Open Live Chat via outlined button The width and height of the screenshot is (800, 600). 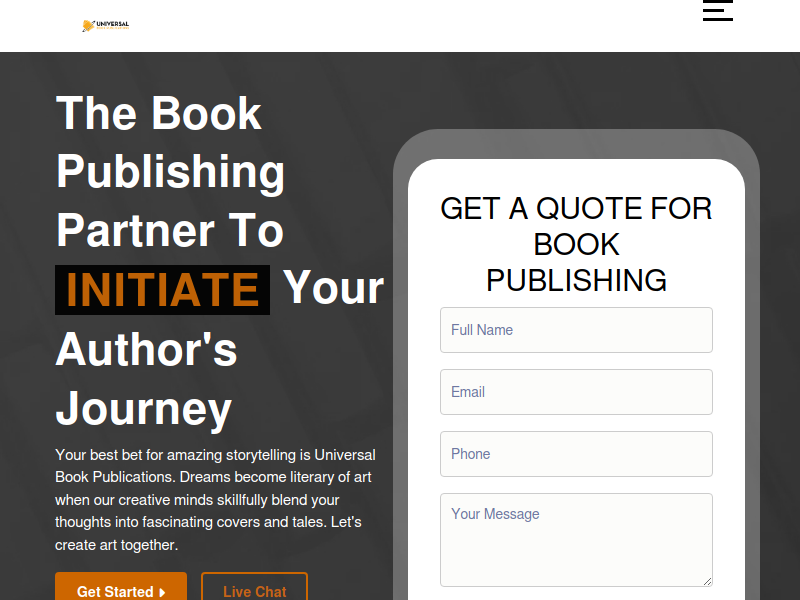coord(255,587)
